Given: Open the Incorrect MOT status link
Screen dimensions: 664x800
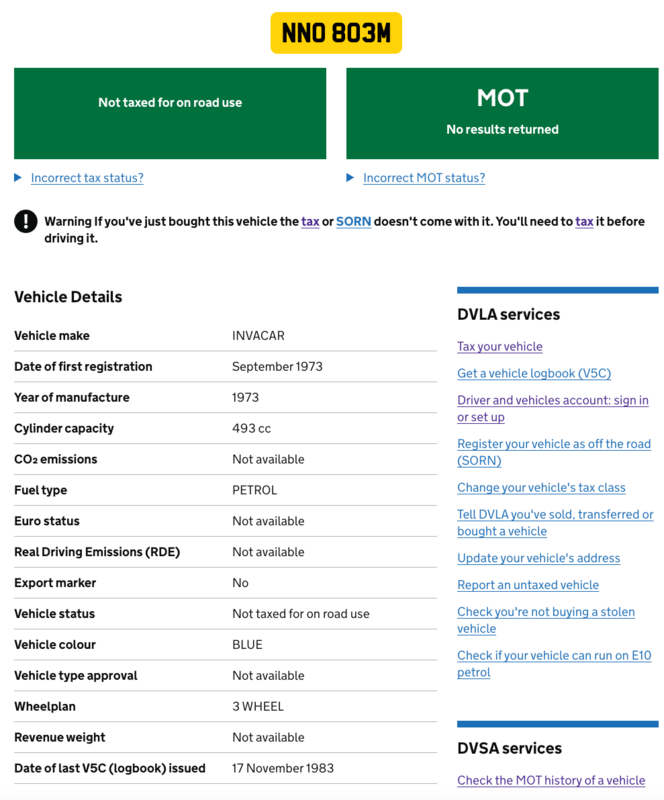Looking at the screenshot, I should pos(424,178).
